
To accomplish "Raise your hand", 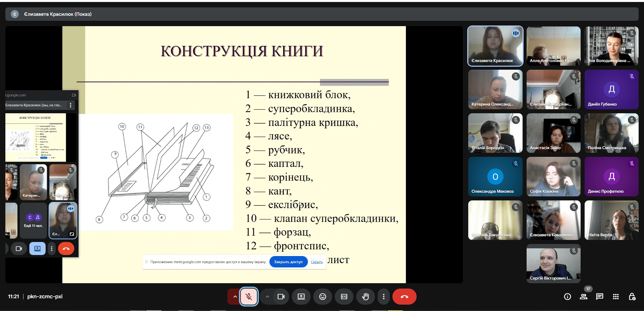I will [365, 297].
